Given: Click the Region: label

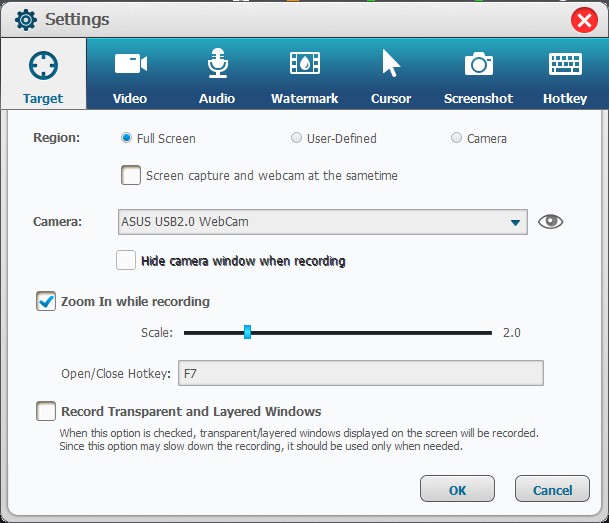Looking at the screenshot, I should click(57, 137).
